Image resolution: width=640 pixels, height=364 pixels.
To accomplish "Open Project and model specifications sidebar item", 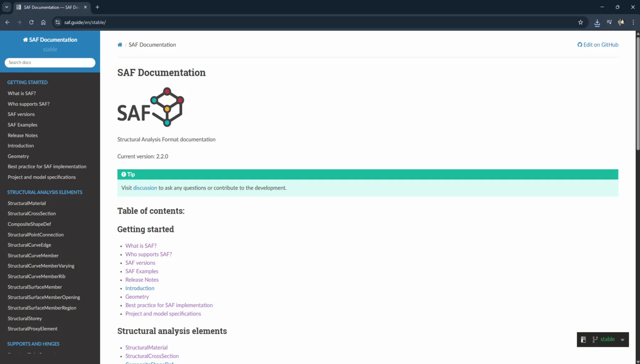I will point(42,177).
